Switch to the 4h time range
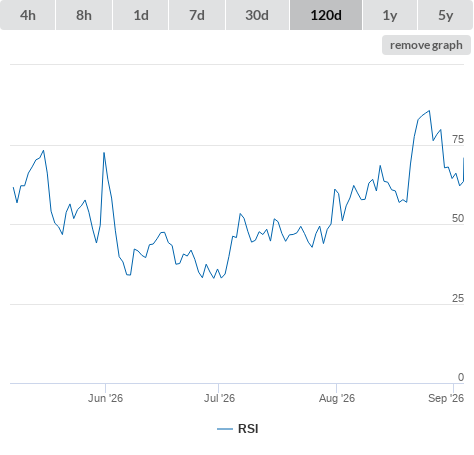 [27, 15]
